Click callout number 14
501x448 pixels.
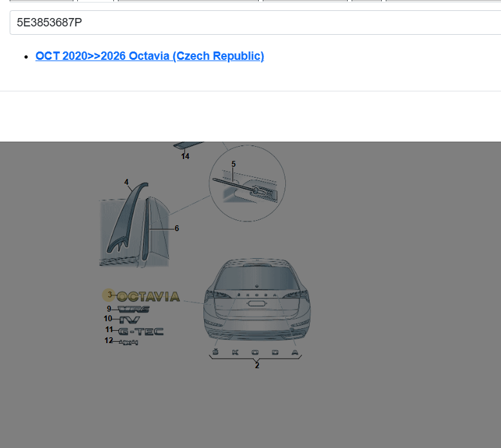click(185, 156)
